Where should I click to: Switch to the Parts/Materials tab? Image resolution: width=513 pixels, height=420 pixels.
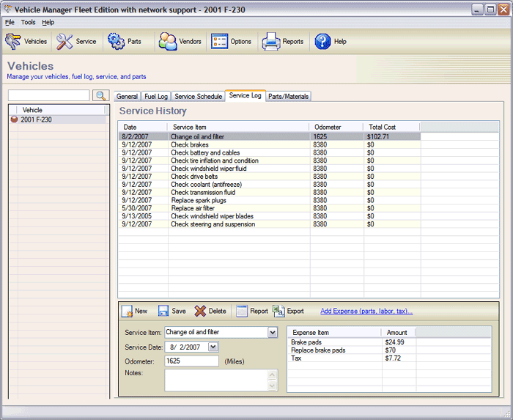pos(288,96)
